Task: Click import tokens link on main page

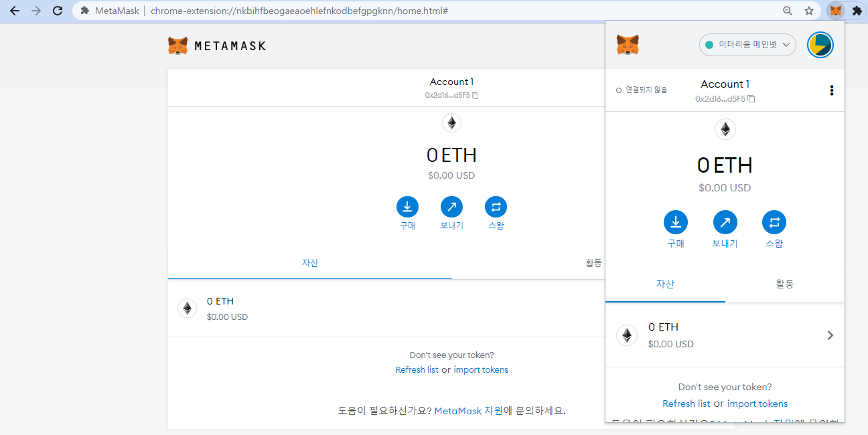Action: point(481,369)
